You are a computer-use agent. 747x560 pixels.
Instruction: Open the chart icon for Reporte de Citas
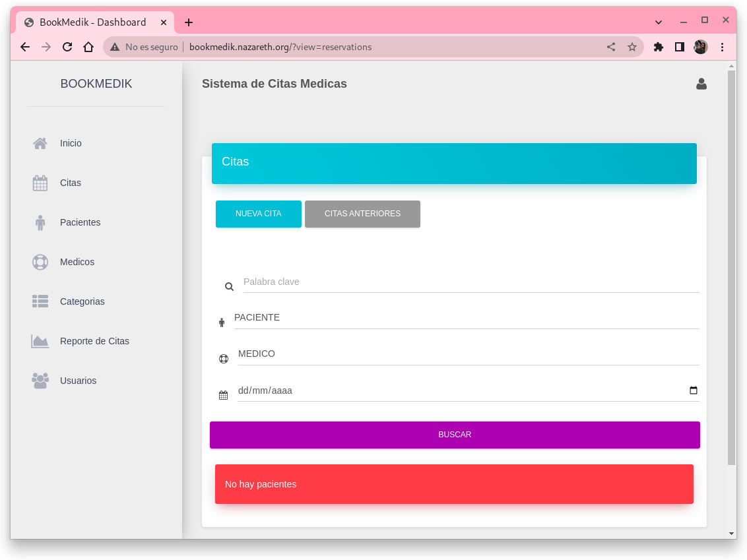(40, 341)
